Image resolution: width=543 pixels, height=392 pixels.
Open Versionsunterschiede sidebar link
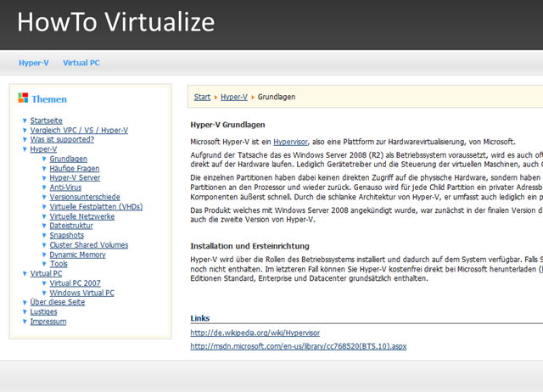tap(84, 197)
